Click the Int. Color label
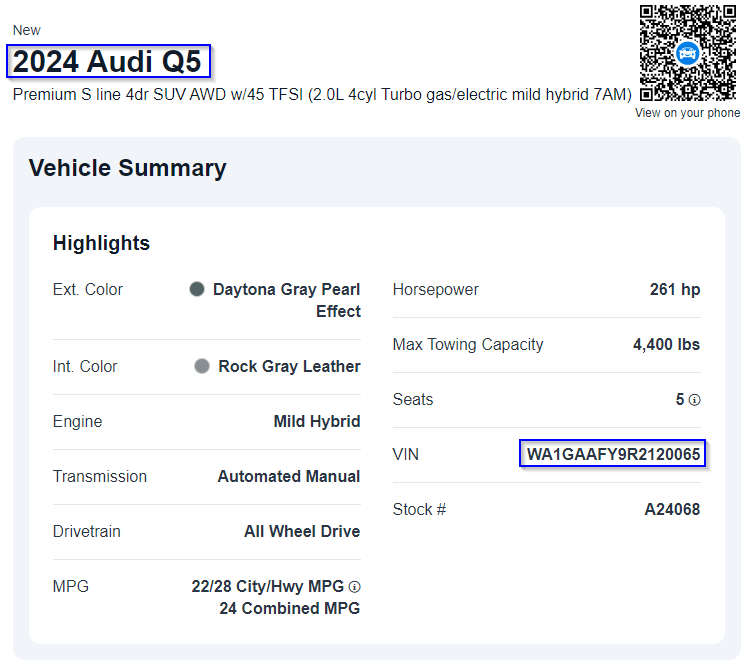 pos(85,366)
